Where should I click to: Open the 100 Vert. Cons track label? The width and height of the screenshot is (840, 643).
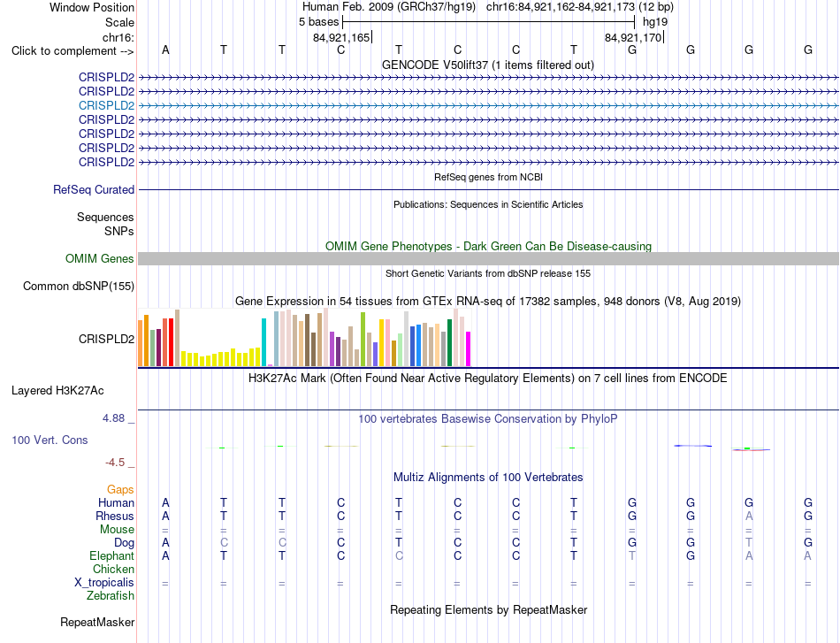[x=50, y=440]
